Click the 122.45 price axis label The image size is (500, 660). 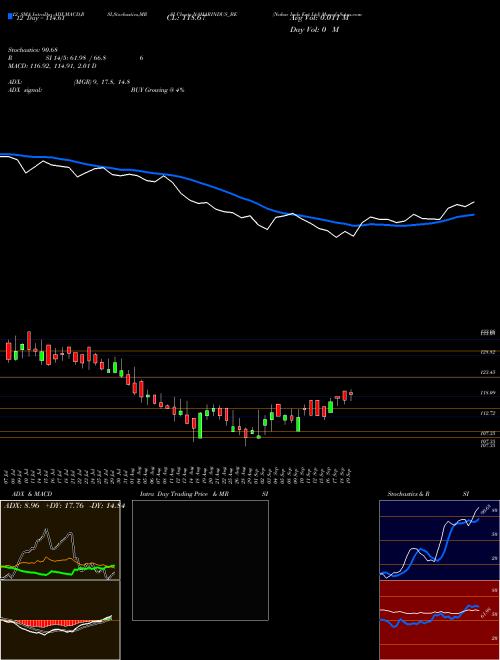click(488, 373)
